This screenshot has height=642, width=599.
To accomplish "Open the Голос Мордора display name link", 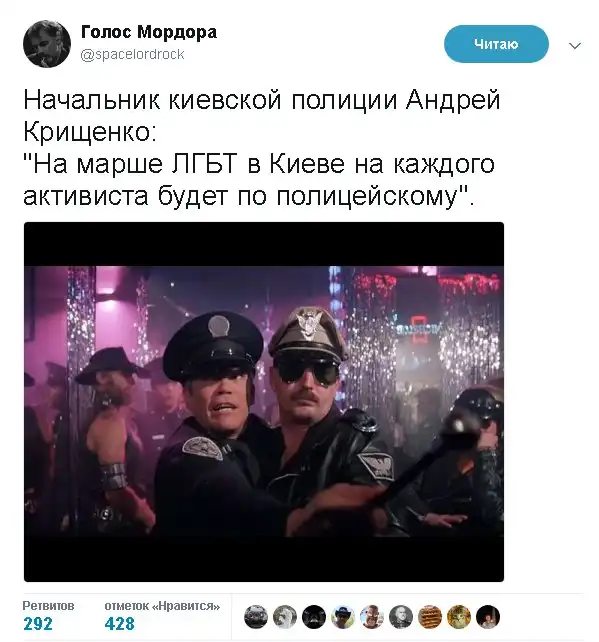I will [149, 32].
